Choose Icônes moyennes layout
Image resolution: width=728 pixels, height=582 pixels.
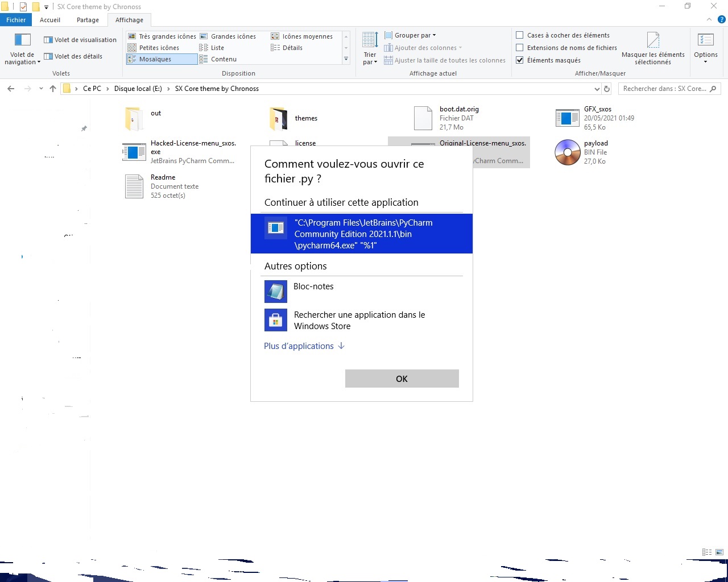pyautogui.click(x=302, y=36)
